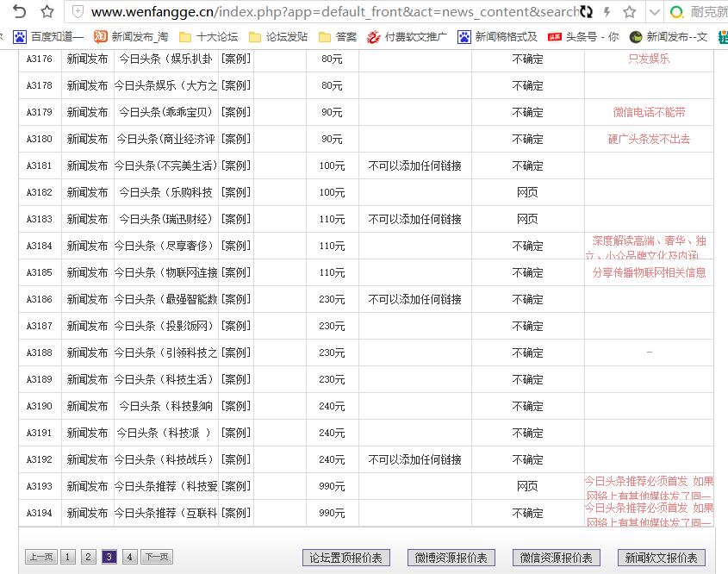Go to page 4 of results
Image resolution: width=728 pixels, height=574 pixels.
(x=129, y=557)
